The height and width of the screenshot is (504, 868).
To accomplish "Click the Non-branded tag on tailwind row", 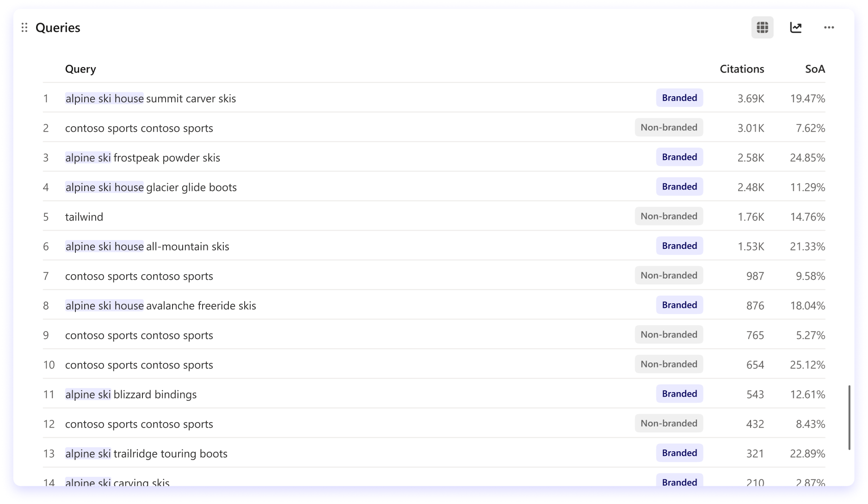I will coord(669,216).
